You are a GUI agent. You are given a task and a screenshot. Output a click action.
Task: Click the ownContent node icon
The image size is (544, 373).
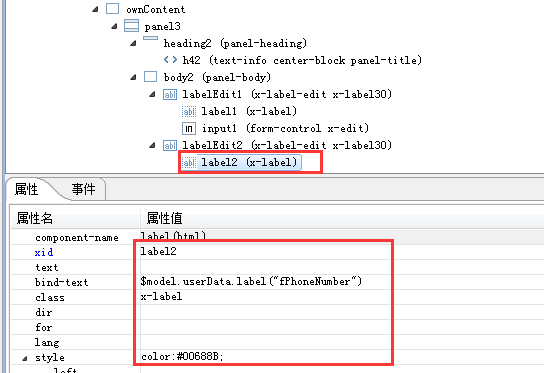pyautogui.click(x=112, y=9)
